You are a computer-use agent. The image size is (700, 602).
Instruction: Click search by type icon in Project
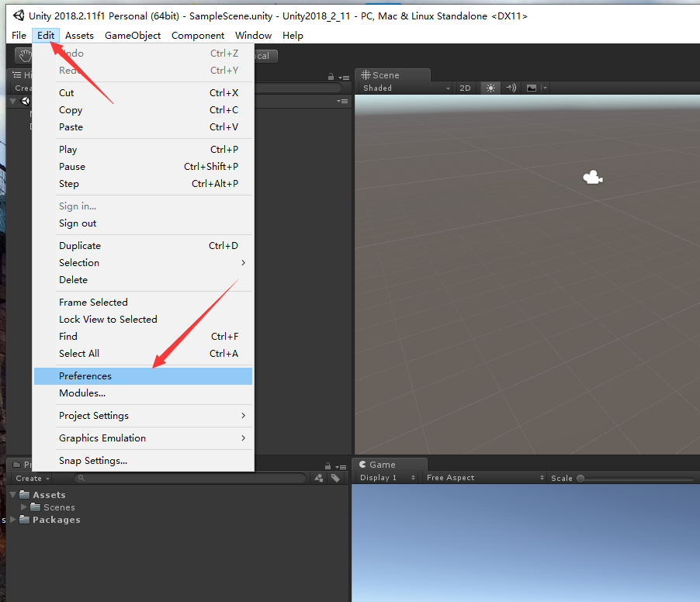click(x=319, y=478)
